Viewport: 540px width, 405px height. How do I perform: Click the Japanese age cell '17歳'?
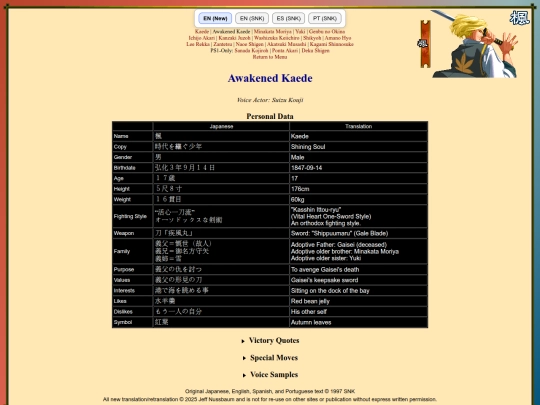221,178
